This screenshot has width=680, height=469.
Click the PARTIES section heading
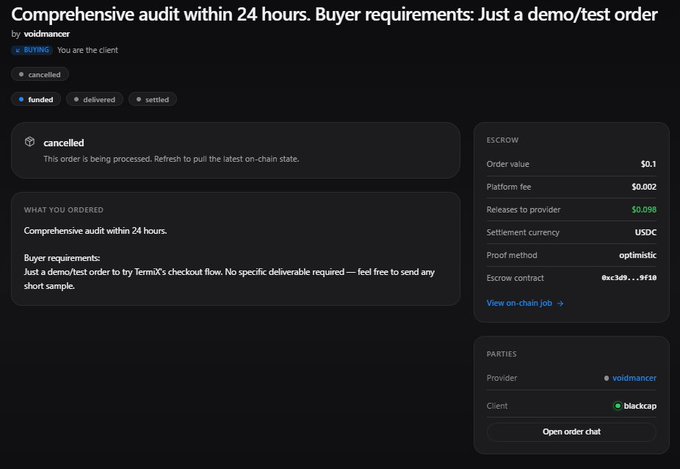(501, 354)
